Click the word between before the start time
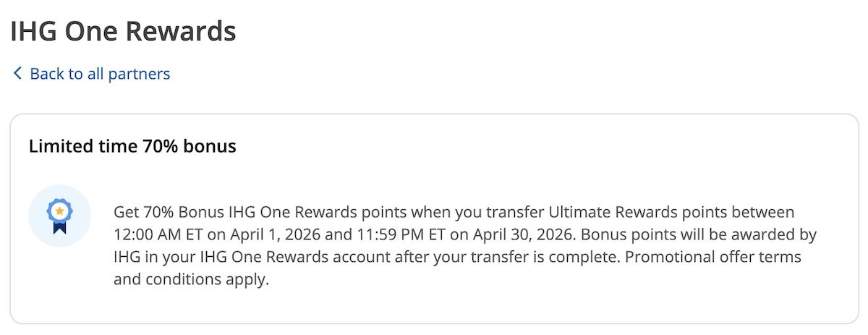Image resolution: width=868 pixels, height=335 pixels. click(x=763, y=213)
